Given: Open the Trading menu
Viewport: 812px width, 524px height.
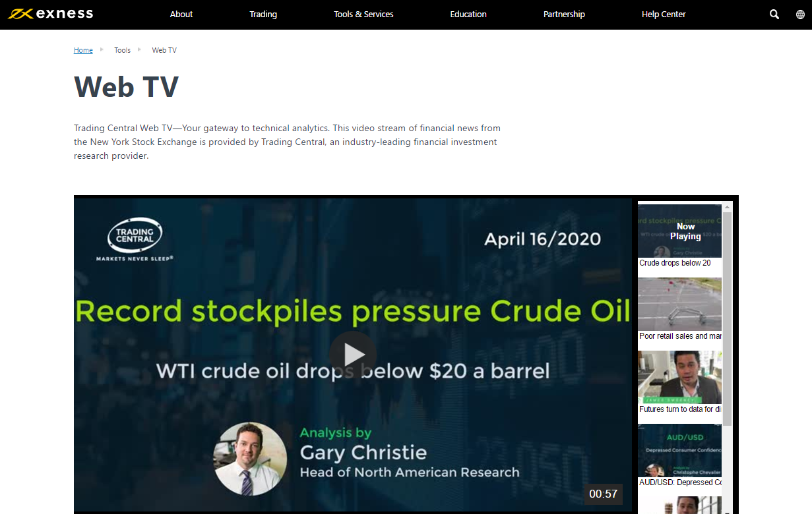Looking at the screenshot, I should [x=263, y=15].
